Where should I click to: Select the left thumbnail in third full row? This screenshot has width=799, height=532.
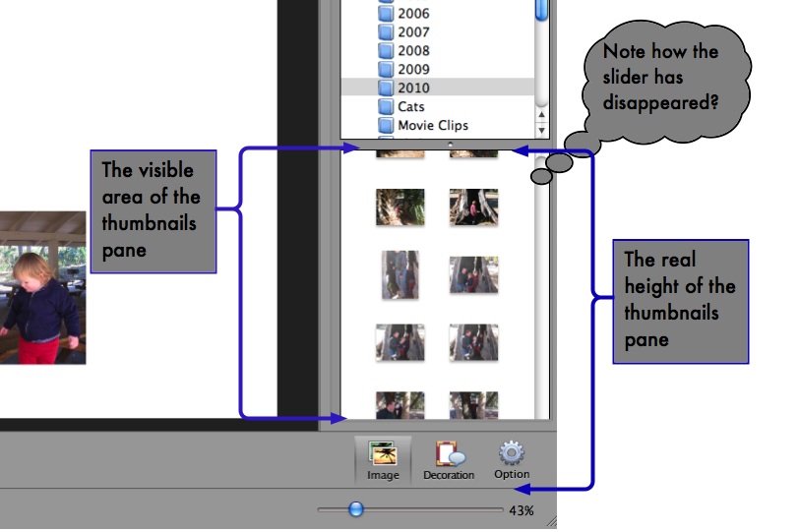[x=400, y=342]
